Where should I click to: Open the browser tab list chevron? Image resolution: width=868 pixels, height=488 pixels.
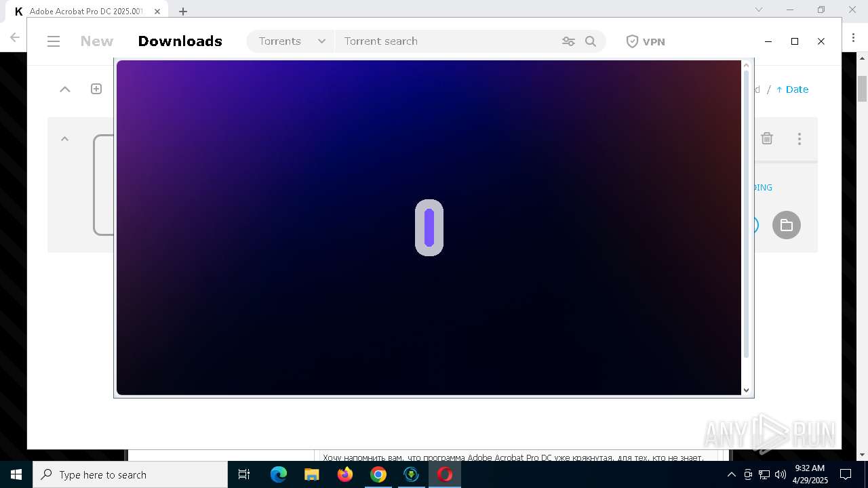(759, 9)
